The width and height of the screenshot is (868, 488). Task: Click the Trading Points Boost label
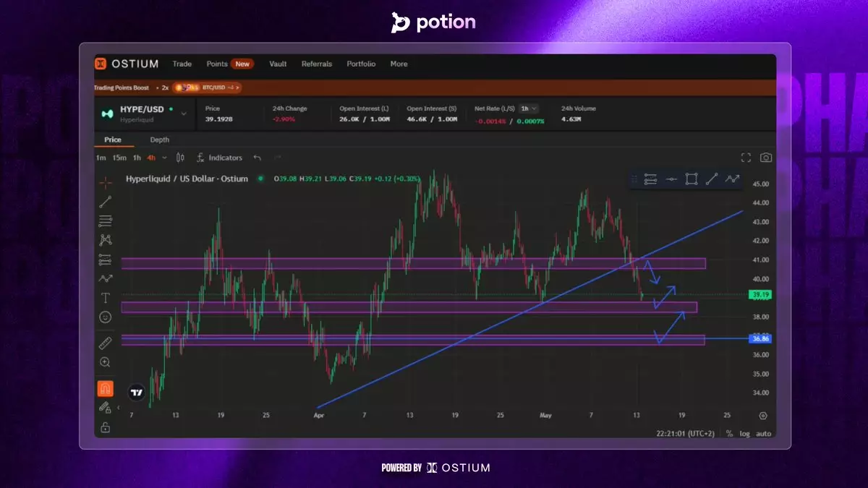click(x=122, y=87)
